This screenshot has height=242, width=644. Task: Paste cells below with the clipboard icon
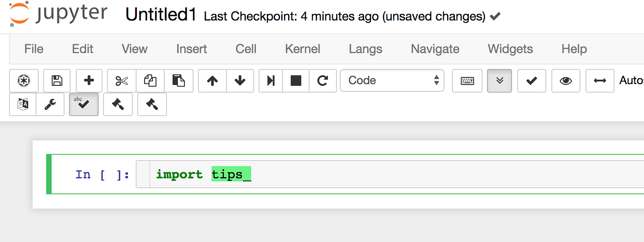click(x=178, y=81)
